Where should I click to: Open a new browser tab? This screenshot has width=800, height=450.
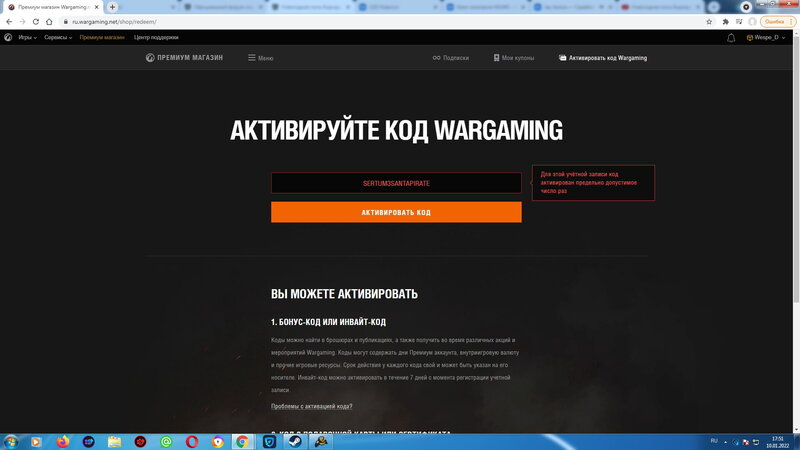(x=112, y=7)
